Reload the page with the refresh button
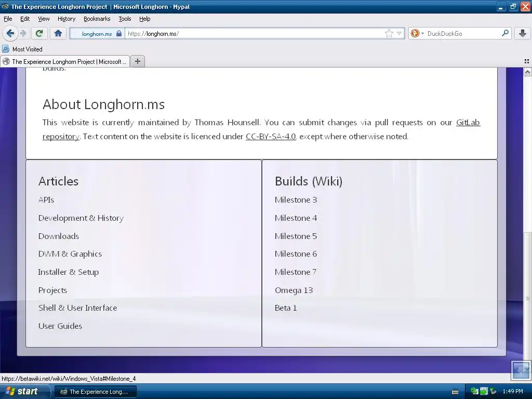 39,33
